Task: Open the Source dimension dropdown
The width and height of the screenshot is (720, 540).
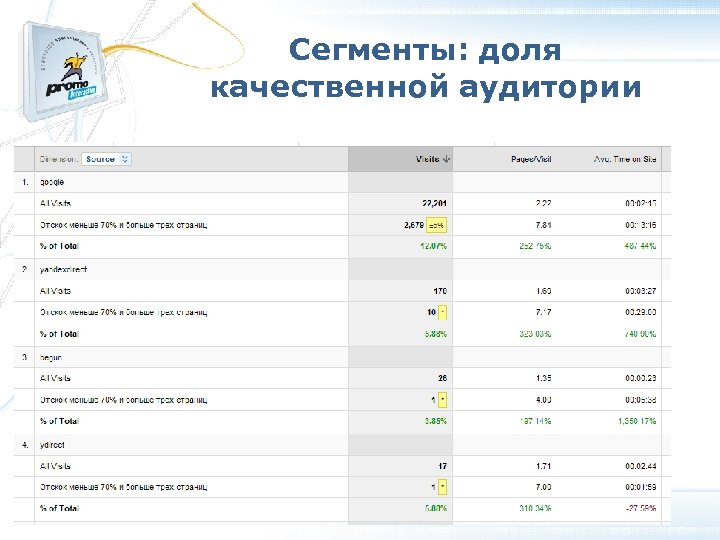Action: click(107, 159)
